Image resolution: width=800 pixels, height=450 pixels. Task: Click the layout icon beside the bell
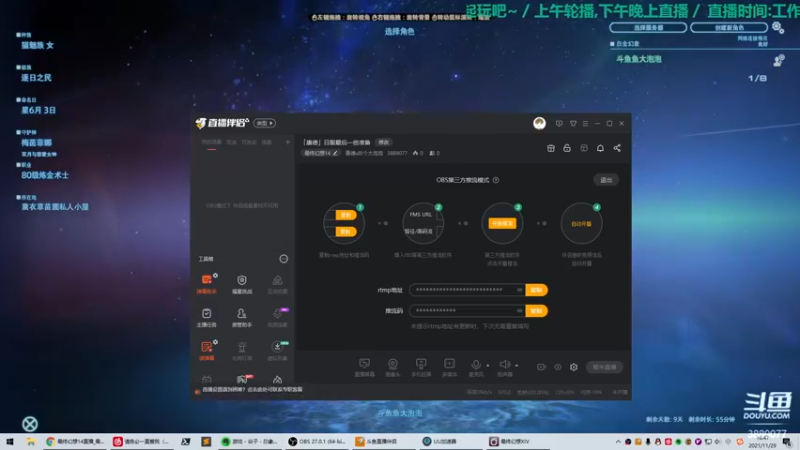pyautogui.click(x=584, y=148)
